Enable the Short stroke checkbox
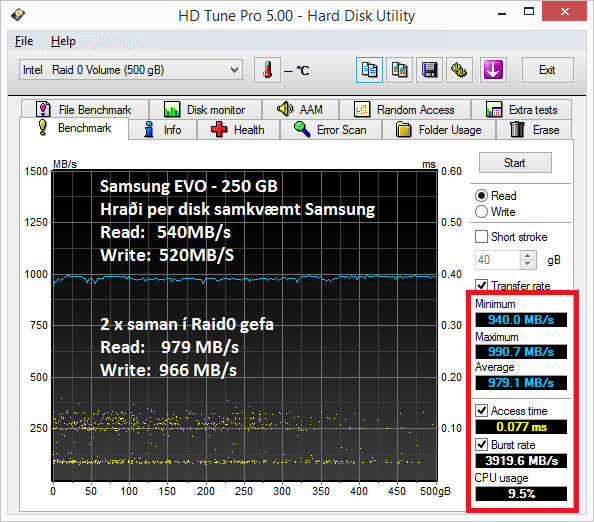The height and width of the screenshot is (522, 594). (481, 237)
